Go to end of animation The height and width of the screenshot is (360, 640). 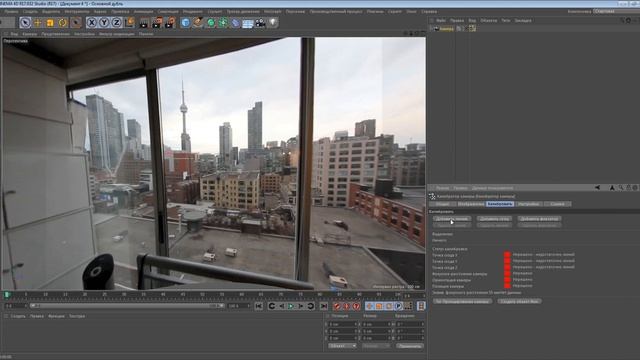(324, 306)
